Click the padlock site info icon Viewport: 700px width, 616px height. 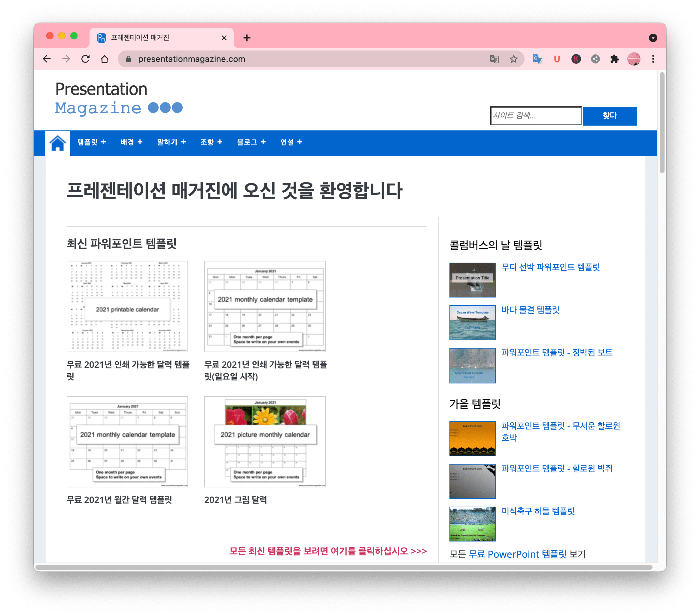tap(128, 59)
